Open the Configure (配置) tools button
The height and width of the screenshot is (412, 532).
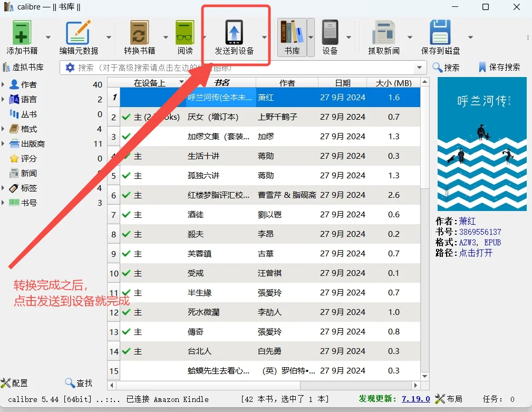(x=14, y=383)
